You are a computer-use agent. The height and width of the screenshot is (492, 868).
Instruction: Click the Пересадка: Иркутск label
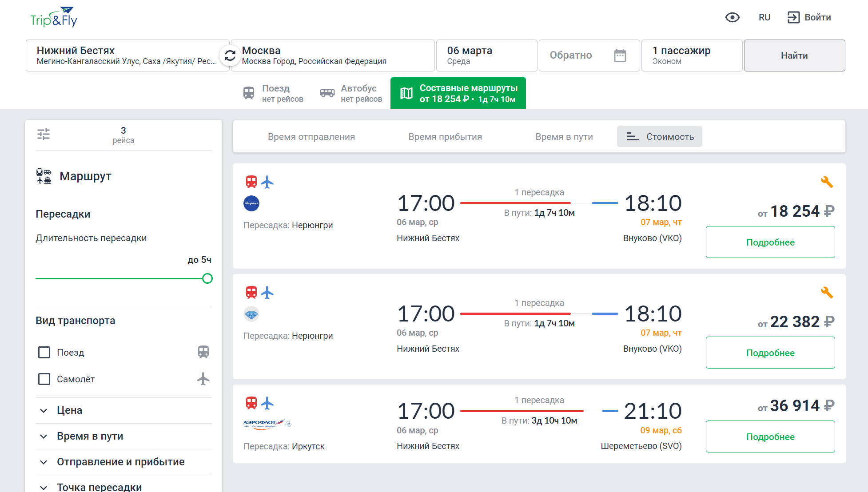tap(284, 446)
